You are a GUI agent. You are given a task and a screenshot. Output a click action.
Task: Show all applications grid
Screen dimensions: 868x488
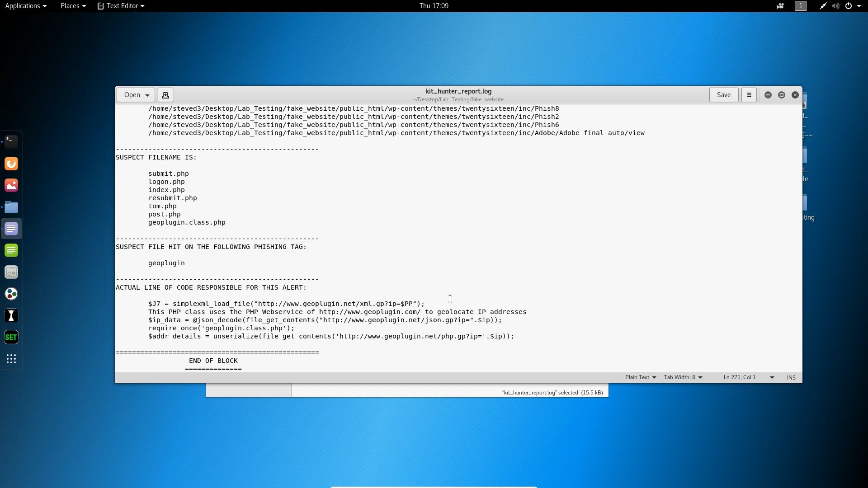click(11, 359)
